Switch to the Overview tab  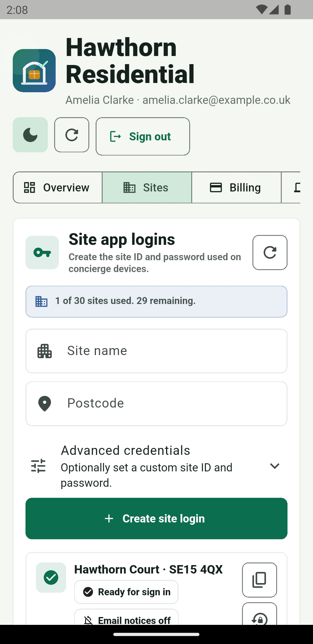tap(58, 187)
